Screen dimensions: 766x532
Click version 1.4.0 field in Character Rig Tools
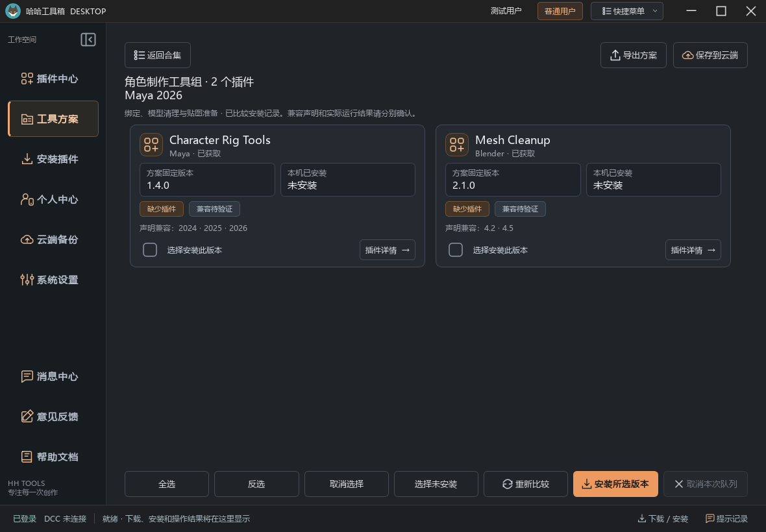click(x=207, y=180)
